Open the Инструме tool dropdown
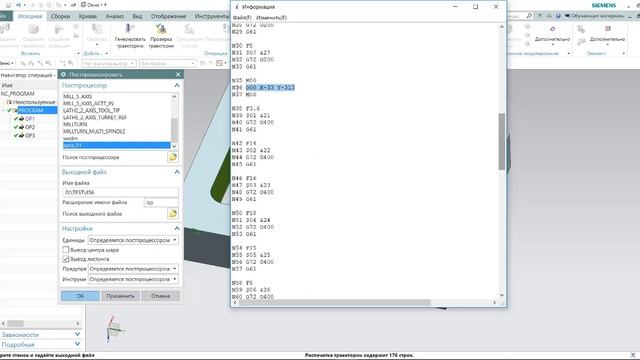 click(133, 279)
